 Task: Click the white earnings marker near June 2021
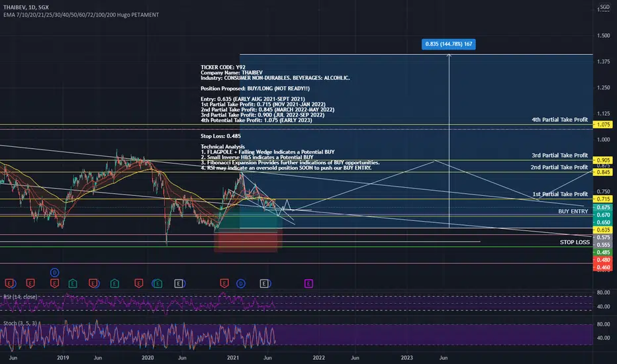[x=264, y=283]
